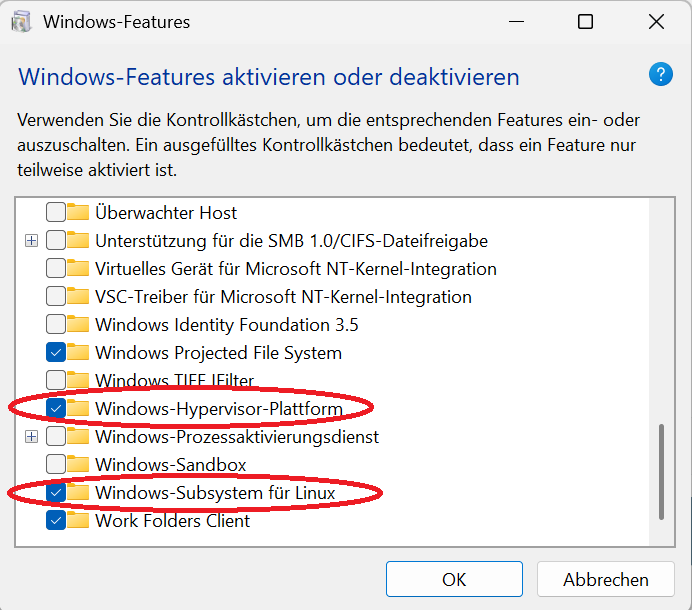Viewport: 692px width, 610px height.
Task: Disable Windows-Subsystem für Linux checkbox
Action: (x=56, y=493)
